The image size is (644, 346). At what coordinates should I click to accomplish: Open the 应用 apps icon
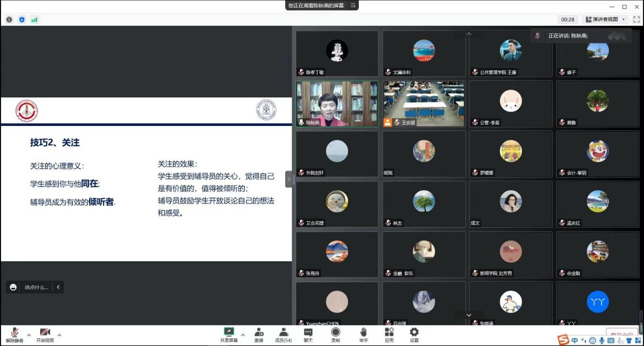[389, 332]
